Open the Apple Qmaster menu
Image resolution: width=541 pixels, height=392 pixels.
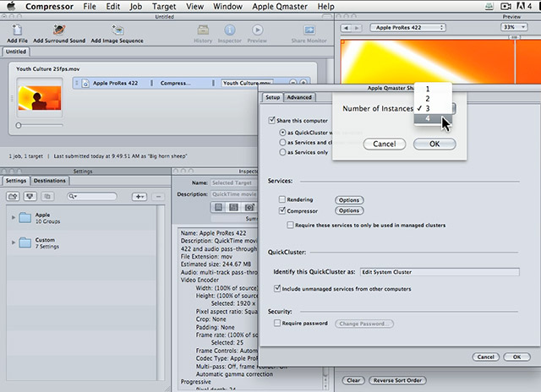click(x=280, y=6)
